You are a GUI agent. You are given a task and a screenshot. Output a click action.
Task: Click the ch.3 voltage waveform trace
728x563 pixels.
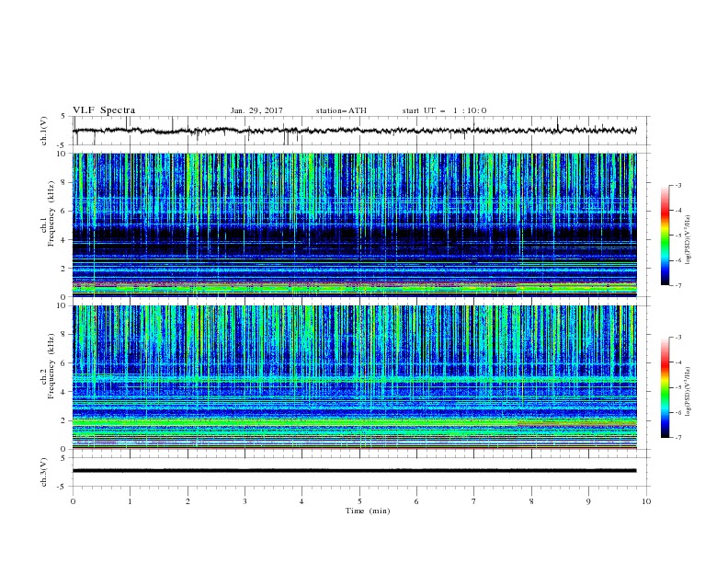pos(354,471)
